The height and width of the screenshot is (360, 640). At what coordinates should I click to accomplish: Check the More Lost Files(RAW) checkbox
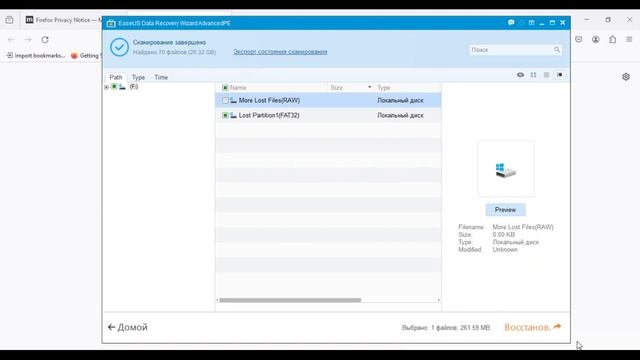(x=225, y=100)
